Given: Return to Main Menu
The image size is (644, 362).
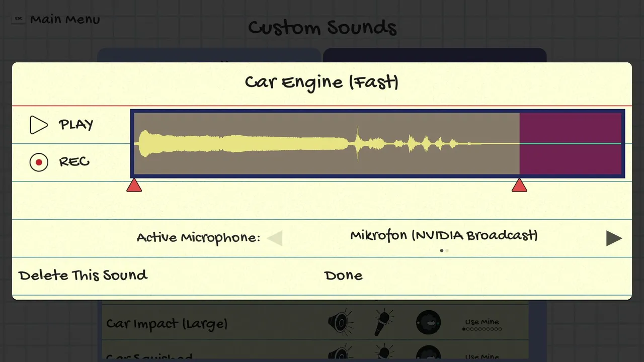Looking at the screenshot, I should (65, 20).
